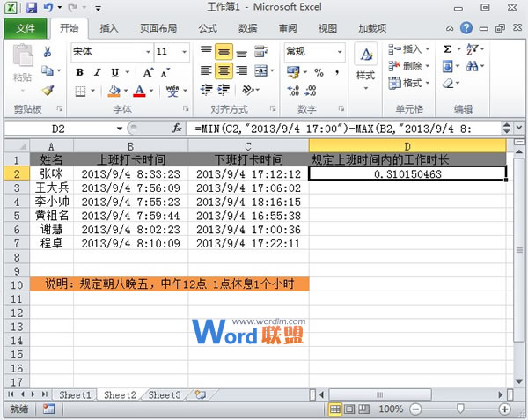Save the workbook from quick access toolbar
Image resolution: width=528 pixels, height=420 pixels.
[x=32, y=8]
